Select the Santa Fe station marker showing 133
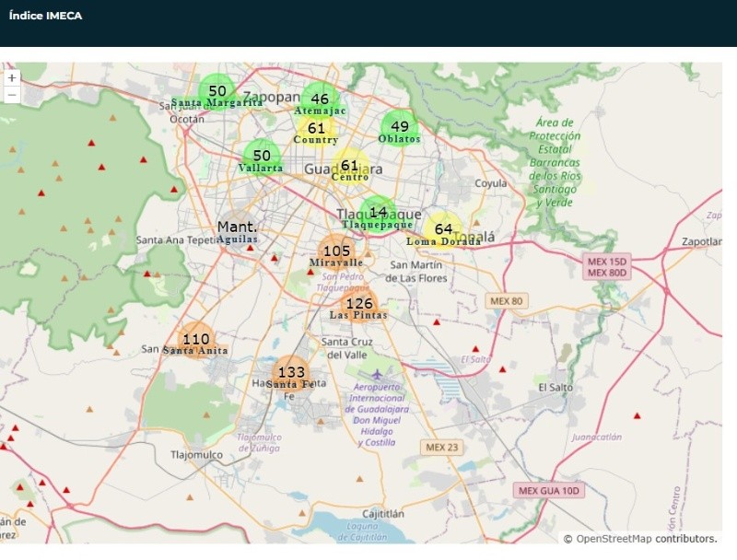 [291, 373]
